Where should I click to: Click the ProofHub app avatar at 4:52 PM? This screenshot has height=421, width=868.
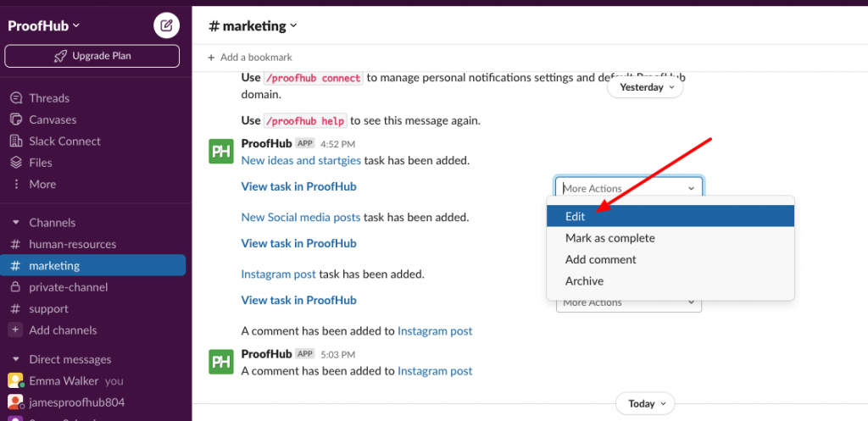point(221,152)
